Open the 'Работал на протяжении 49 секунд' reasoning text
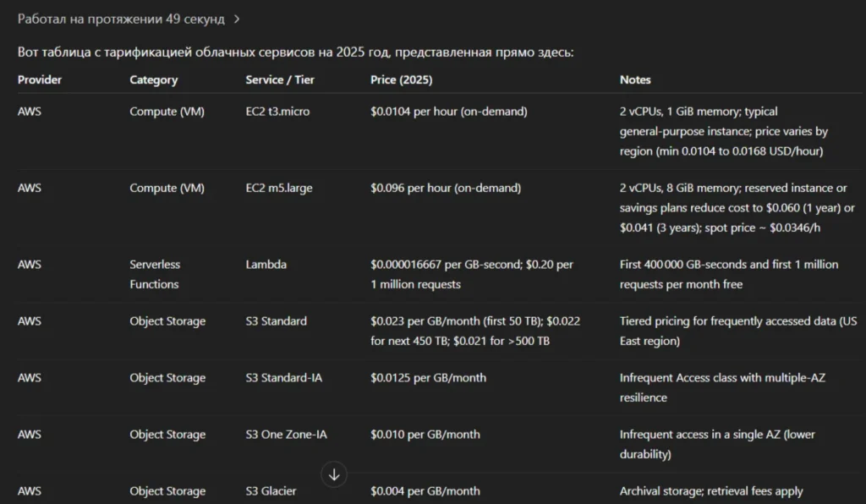Image resolution: width=866 pixels, height=504 pixels. click(121, 19)
